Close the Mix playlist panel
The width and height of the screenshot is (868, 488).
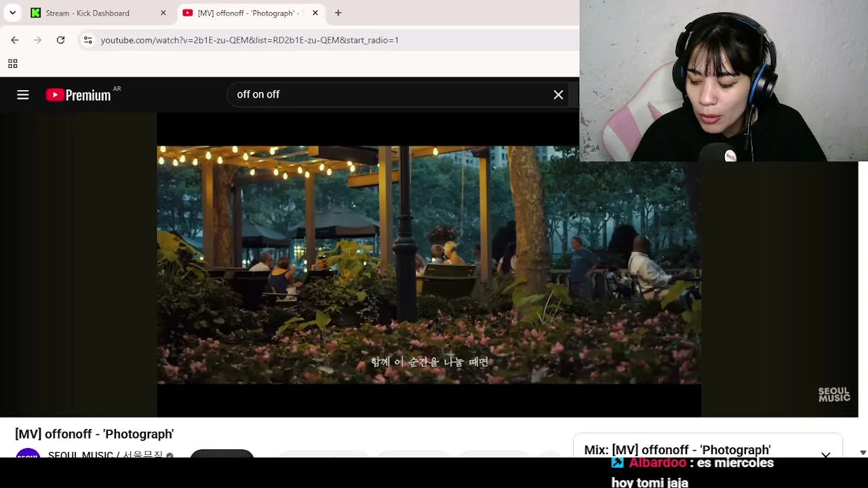(825, 454)
